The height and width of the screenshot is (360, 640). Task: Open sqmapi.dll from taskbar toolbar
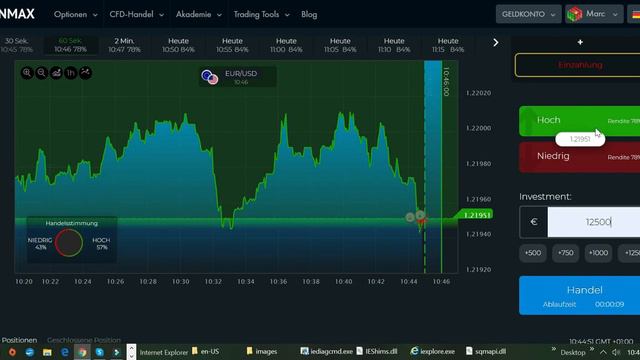click(486, 351)
